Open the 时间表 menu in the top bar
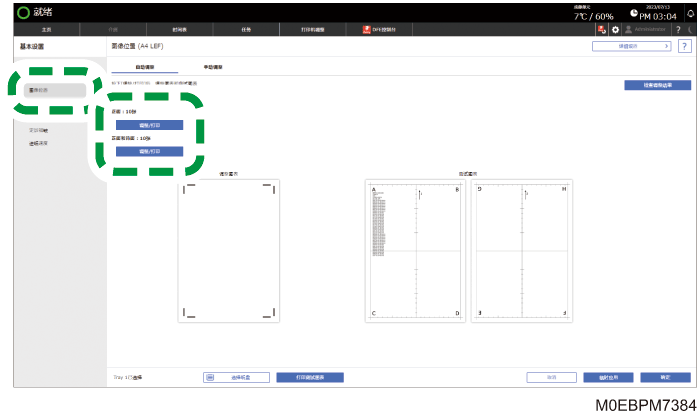The width and height of the screenshot is (700, 416). coord(179,29)
